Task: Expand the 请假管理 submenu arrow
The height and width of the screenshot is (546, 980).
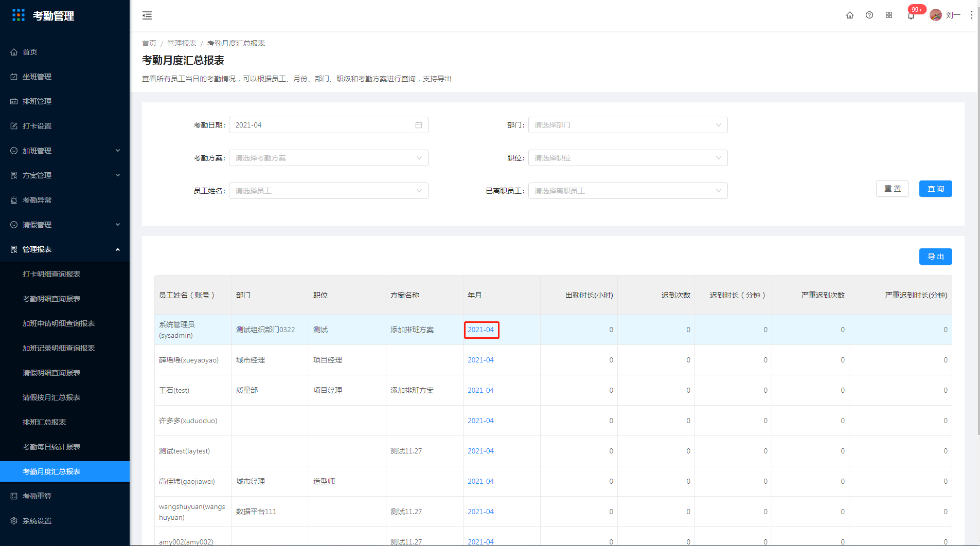Action: (118, 225)
